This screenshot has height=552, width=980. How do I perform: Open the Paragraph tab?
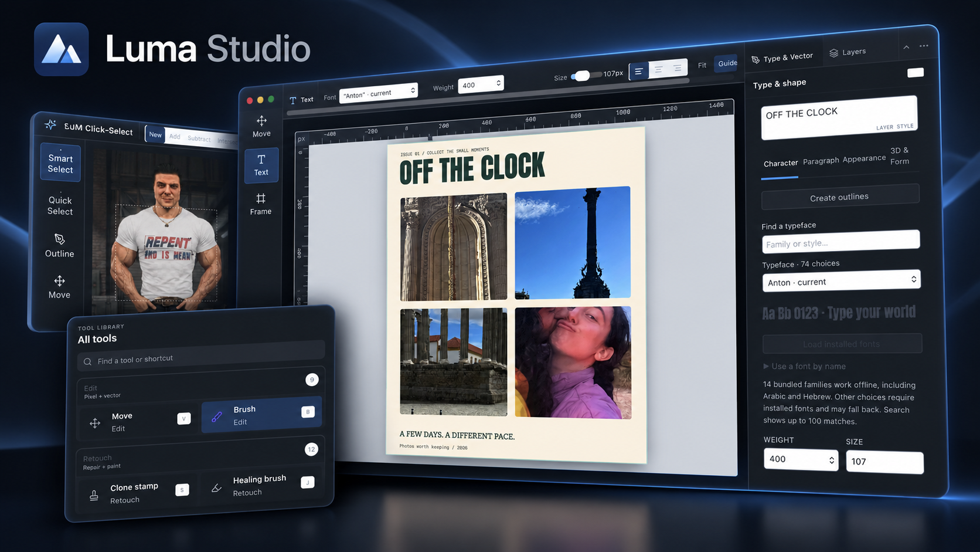click(x=821, y=161)
